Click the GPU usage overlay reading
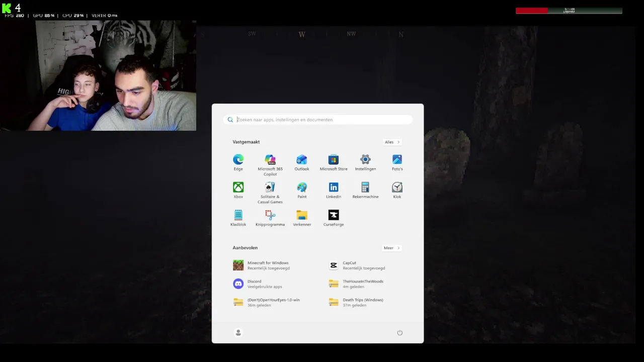644x362 pixels. pos(44,16)
